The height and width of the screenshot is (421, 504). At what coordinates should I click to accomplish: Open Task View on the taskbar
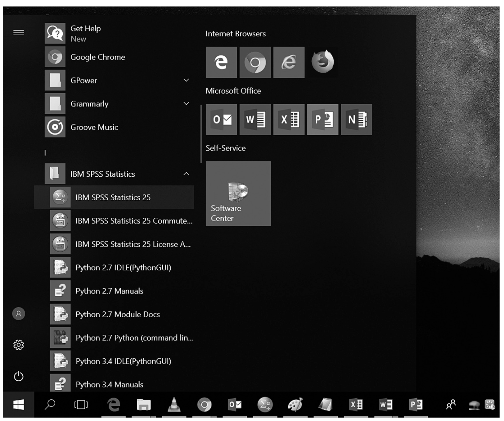[x=81, y=405]
